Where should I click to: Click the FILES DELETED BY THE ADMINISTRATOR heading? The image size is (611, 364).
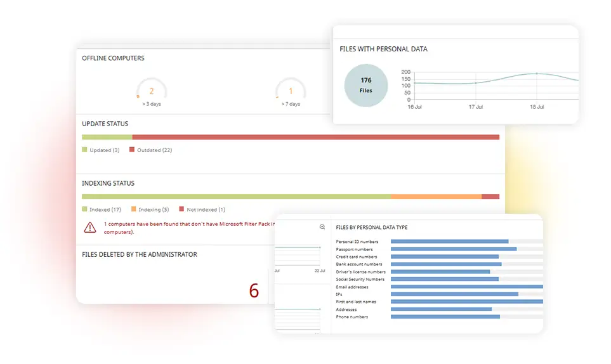pyautogui.click(x=140, y=254)
